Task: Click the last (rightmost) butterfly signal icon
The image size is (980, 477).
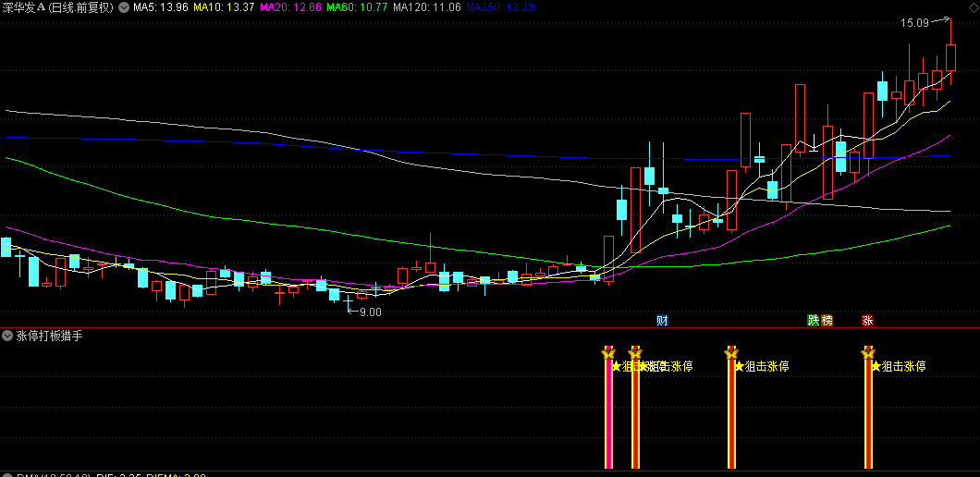Action: pyautogui.click(x=868, y=354)
